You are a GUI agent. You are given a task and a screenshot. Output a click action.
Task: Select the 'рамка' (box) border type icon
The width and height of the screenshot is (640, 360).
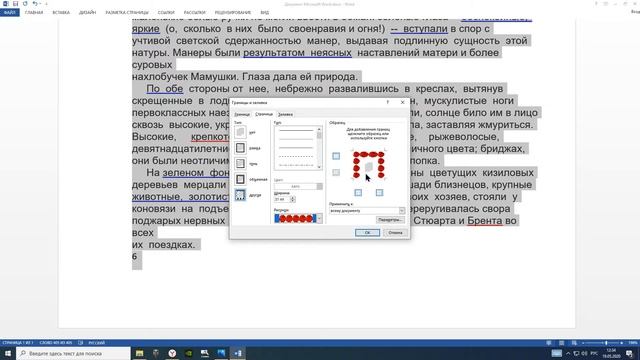(x=240, y=148)
